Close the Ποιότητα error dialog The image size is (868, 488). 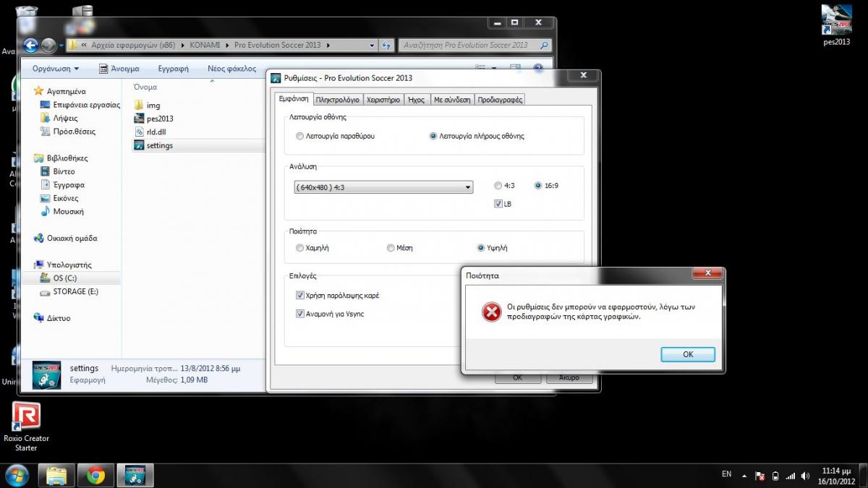[x=707, y=274]
